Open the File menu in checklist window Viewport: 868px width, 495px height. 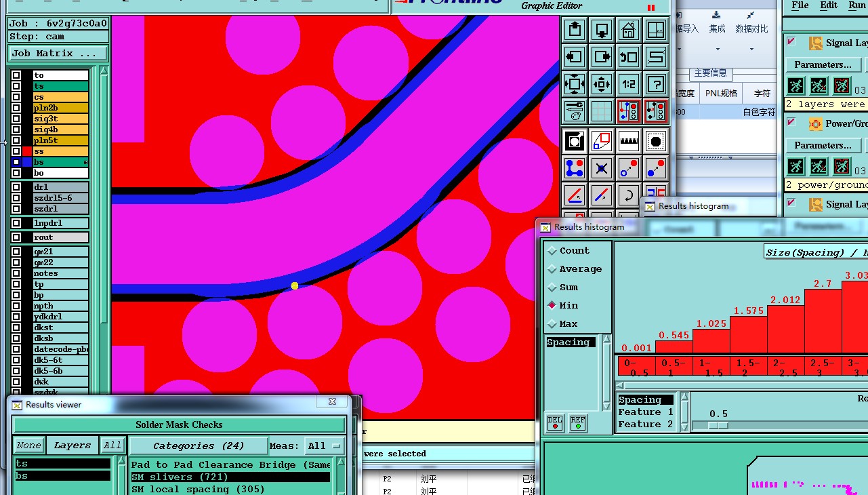pyautogui.click(x=800, y=5)
